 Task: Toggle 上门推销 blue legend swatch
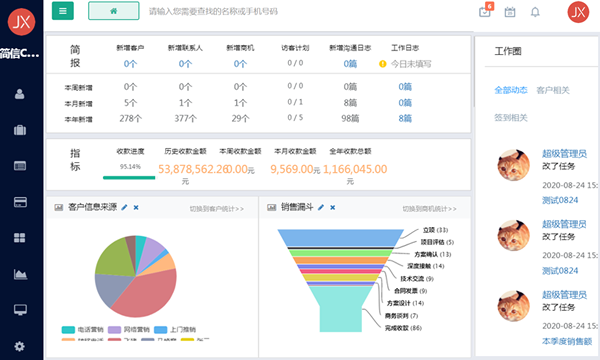click(x=161, y=330)
